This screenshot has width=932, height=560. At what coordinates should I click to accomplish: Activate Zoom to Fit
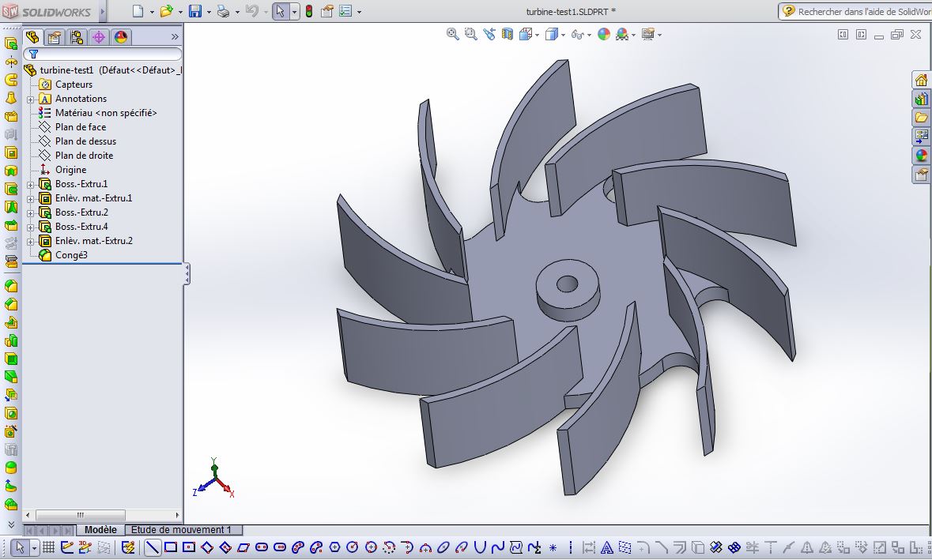[x=451, y=33]
